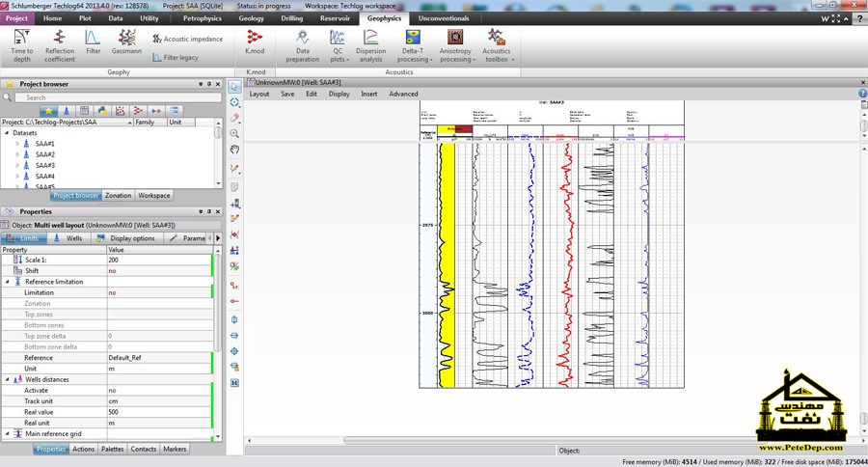
Task: Open the Project ribbon tab
Action: (17, 18)
